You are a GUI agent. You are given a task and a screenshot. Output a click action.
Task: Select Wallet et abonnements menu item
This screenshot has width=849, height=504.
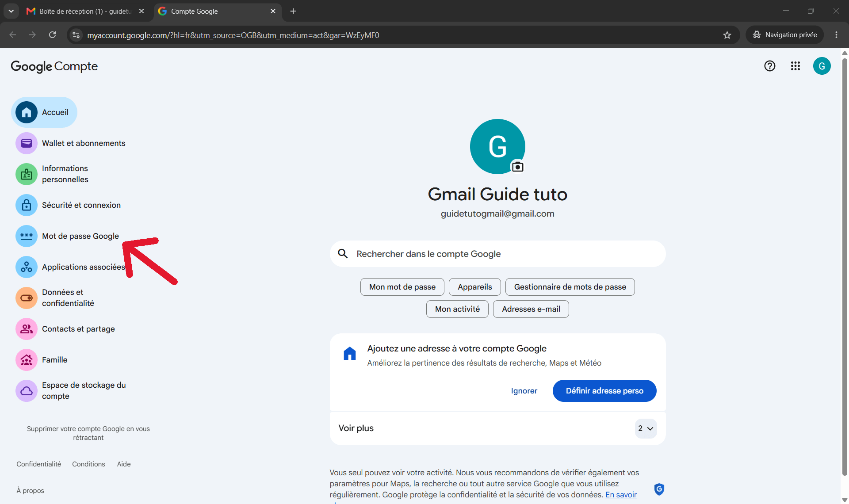click(x=71, y=143)
